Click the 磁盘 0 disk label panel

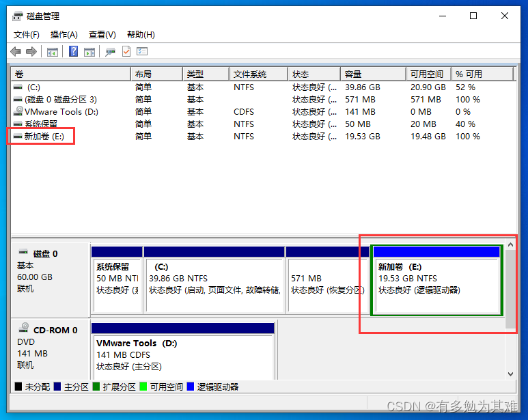click(x=51, y=279)
